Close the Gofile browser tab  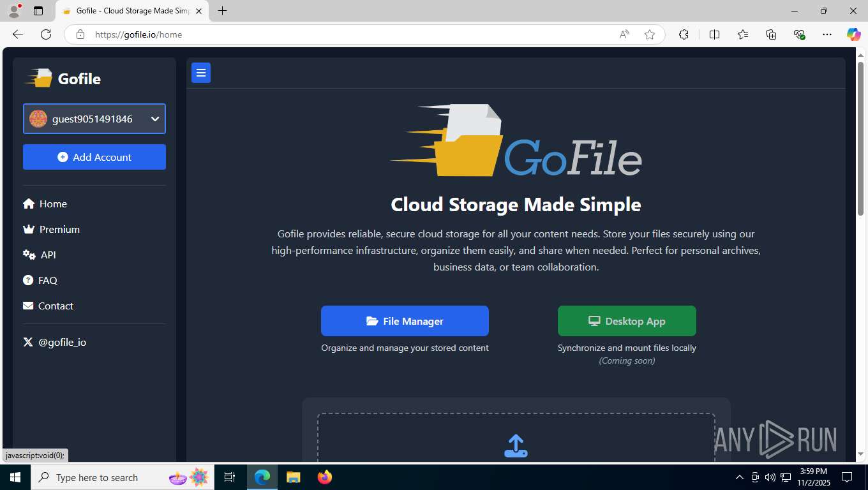(198, 11)
